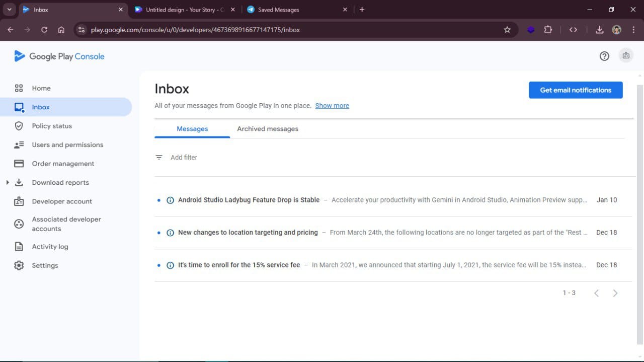Screen dimensions: 644x362
Task: Open the browser extensions puzzle icon
Action: (548, 30)
